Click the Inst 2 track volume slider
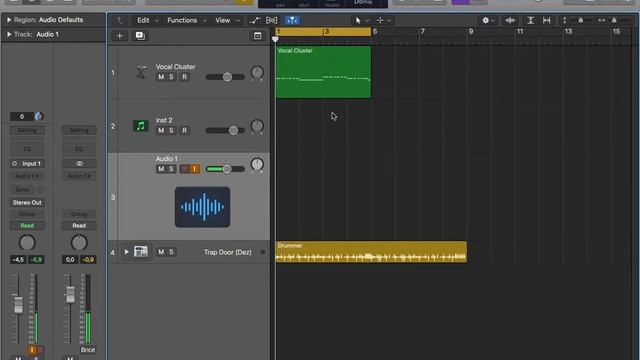The image size is (640, 360). (x=225, y=131)
